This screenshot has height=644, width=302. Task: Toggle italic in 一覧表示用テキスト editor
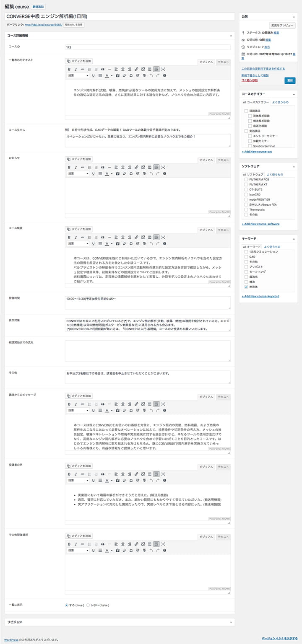tap(76, 69)
